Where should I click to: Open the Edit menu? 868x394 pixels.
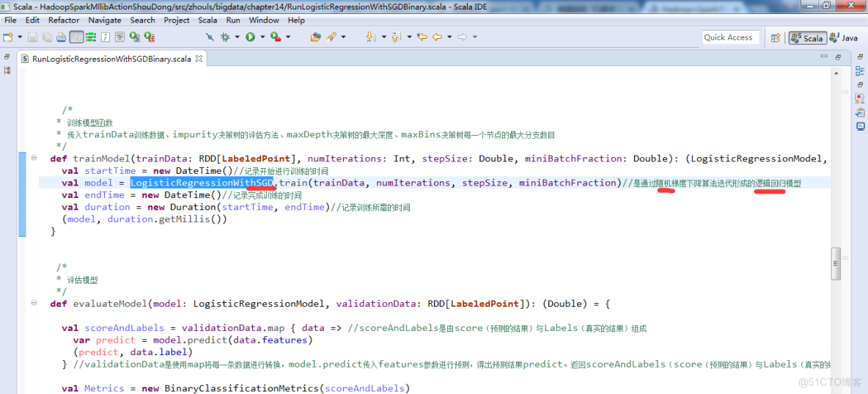click(x=32, y=20)
